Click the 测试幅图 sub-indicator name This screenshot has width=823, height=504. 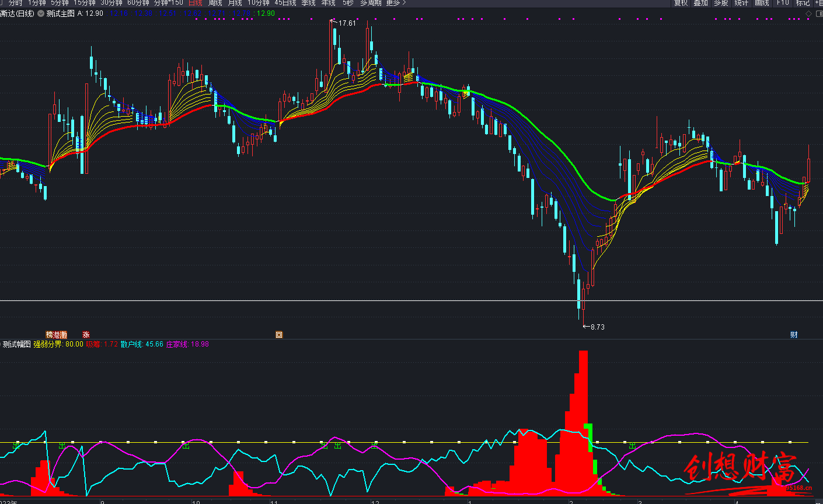(16, 344)
